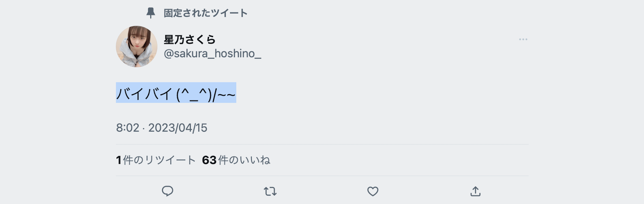Click the divider line below the likes count
The height and width of the screenshot is (204, 644).
(322, 176)
